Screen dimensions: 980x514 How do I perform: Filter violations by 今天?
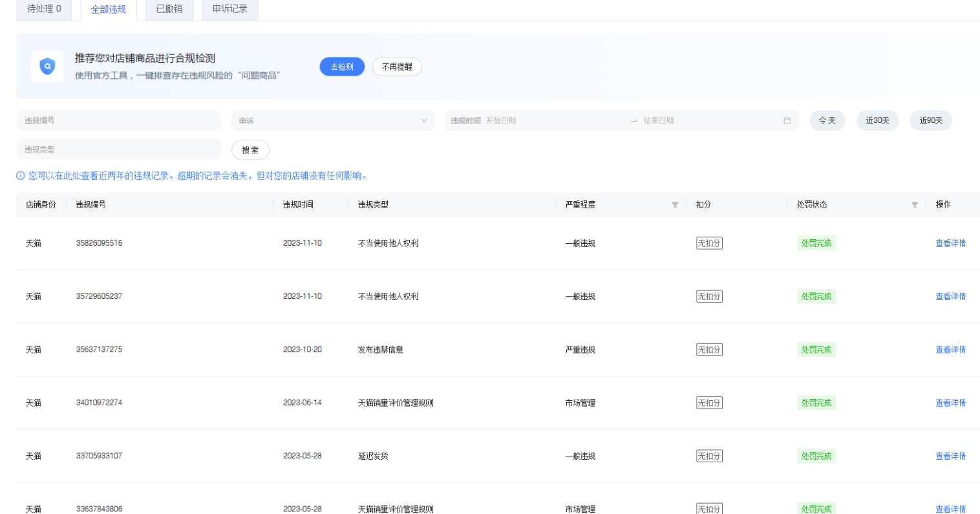[x=827, y=121]
